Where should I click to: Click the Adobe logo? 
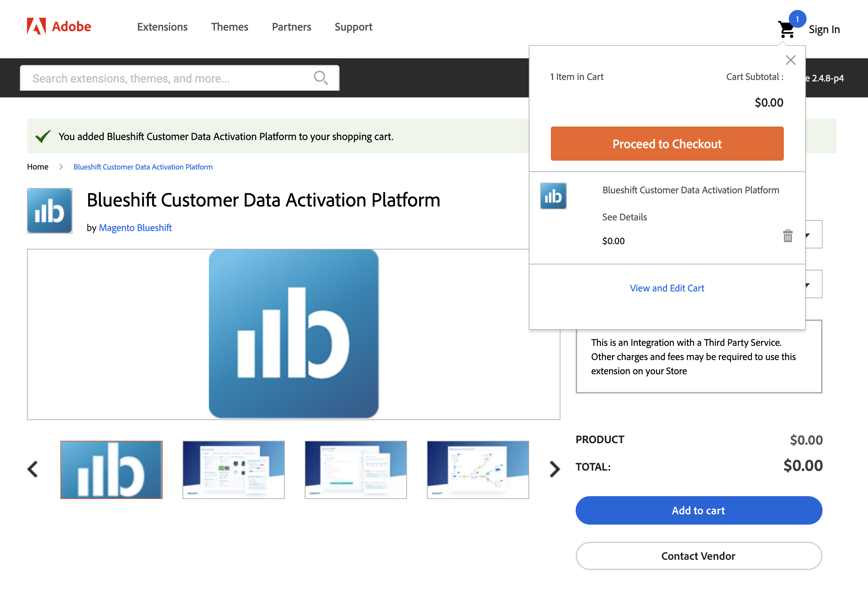click(59, 27)
